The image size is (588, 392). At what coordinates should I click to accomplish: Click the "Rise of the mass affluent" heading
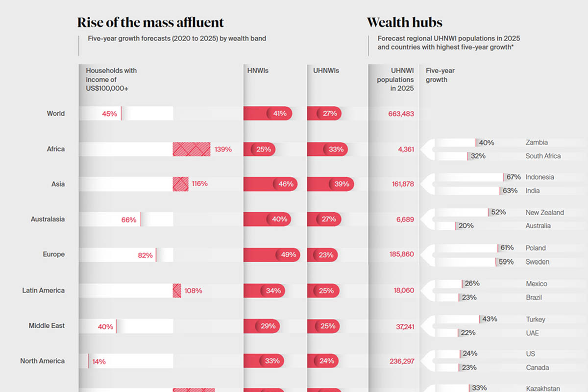[150, 23]
